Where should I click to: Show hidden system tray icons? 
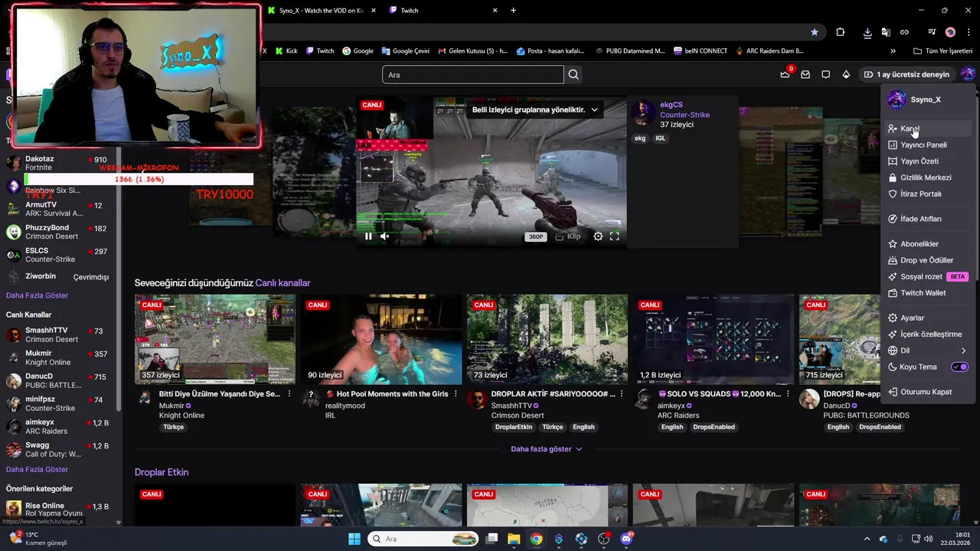[867, 539]
